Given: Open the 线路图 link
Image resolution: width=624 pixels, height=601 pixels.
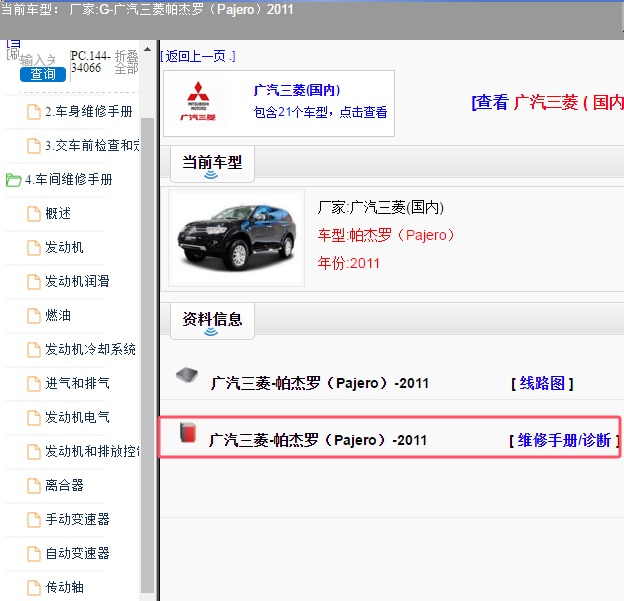Looking at the screenshot, I should [x=542, y=383].
